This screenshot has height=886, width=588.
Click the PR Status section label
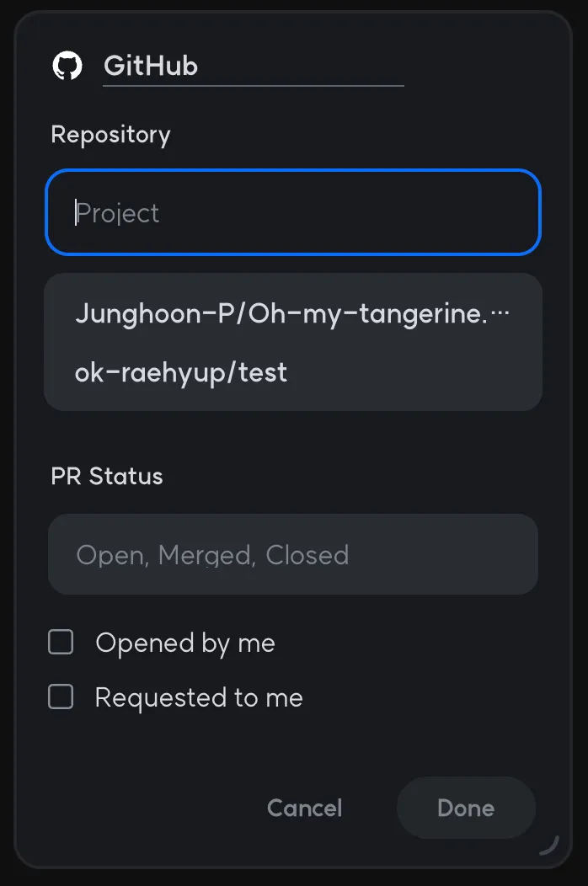click(x=107, y=477)
